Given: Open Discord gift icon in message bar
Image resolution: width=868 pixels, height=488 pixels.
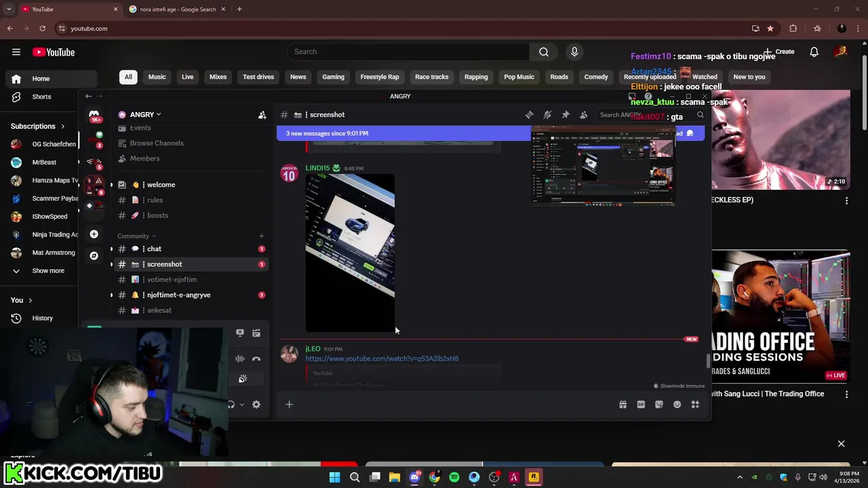Looking at the screenshot, I should pos(623,405).
